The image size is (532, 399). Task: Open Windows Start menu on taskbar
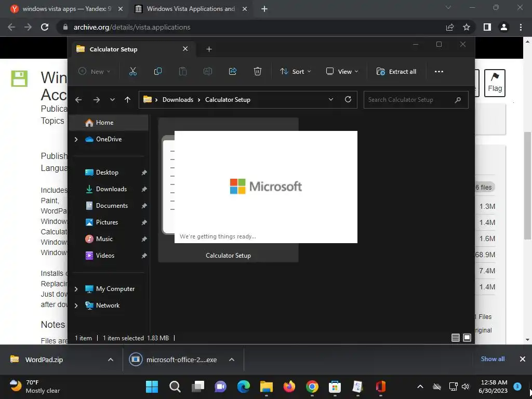coord(152,387)
